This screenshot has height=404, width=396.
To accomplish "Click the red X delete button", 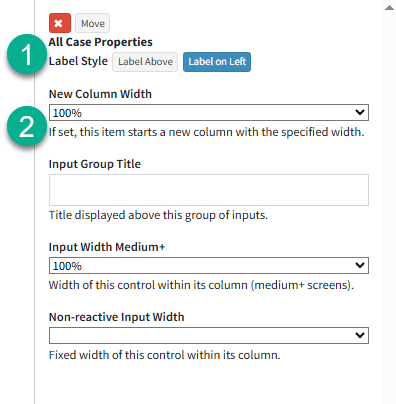I will [60, 23].
